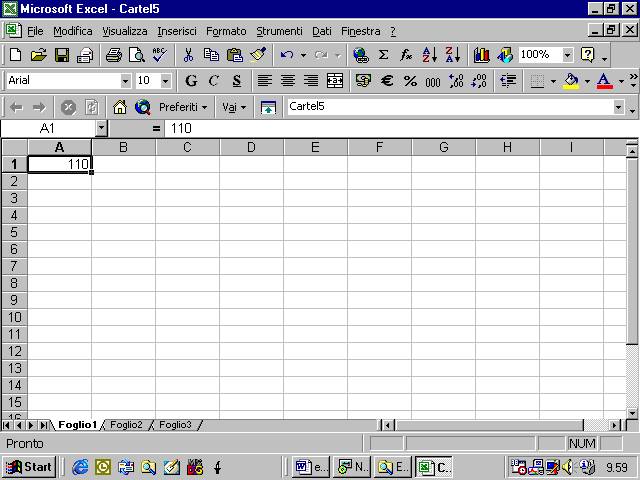Screen dimensions: 640x480
Task: Open the Inserisci menu
Action: 177,31
